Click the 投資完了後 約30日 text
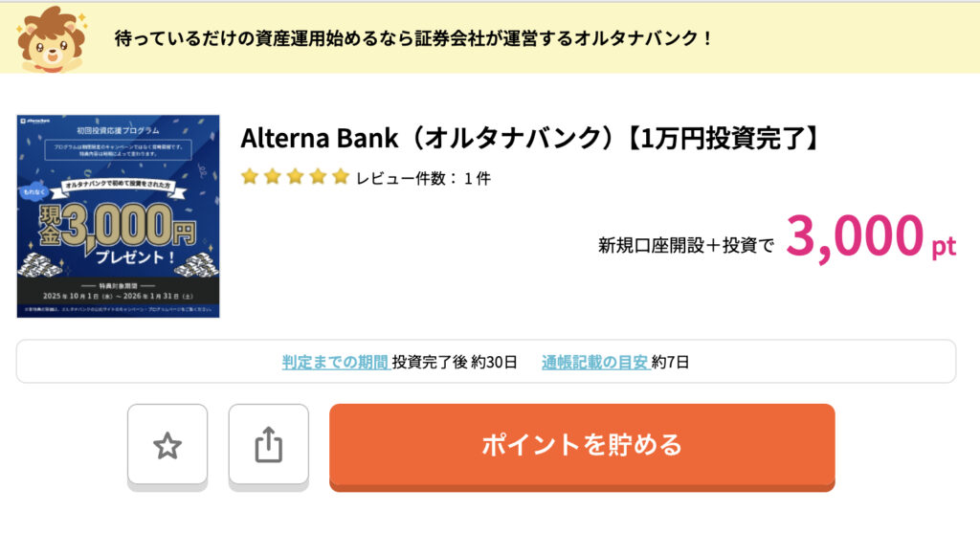 coord(455,362)
